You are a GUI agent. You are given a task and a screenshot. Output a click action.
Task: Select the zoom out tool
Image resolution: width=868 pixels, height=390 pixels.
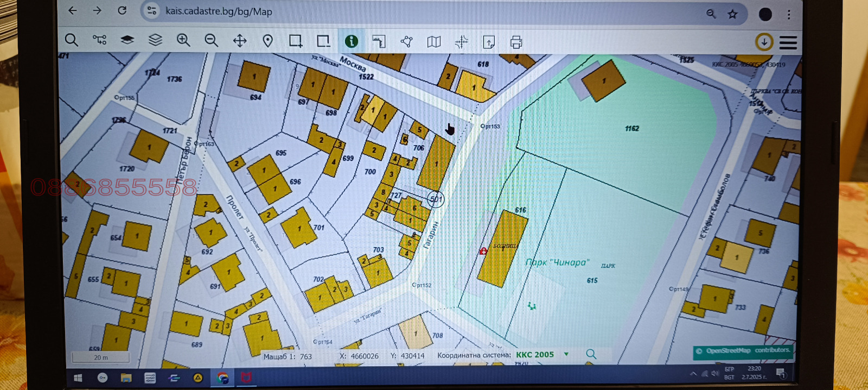pos(211,40)
